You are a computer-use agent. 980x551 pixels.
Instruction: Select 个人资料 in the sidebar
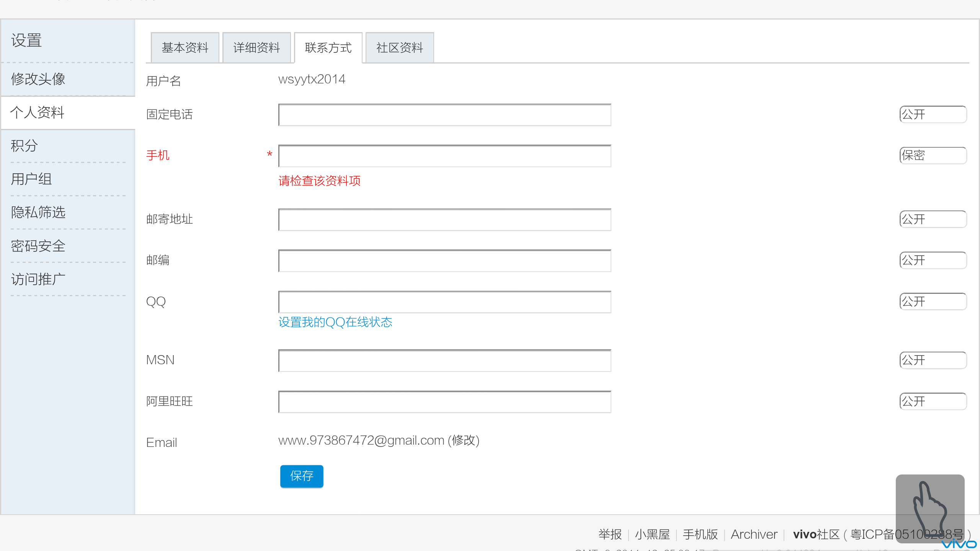68,112
